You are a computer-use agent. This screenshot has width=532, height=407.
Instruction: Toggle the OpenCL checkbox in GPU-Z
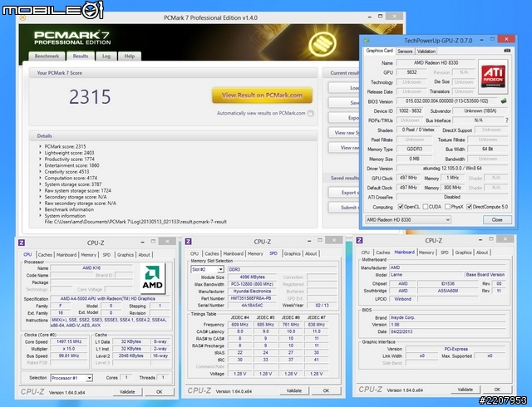(401, 207)
